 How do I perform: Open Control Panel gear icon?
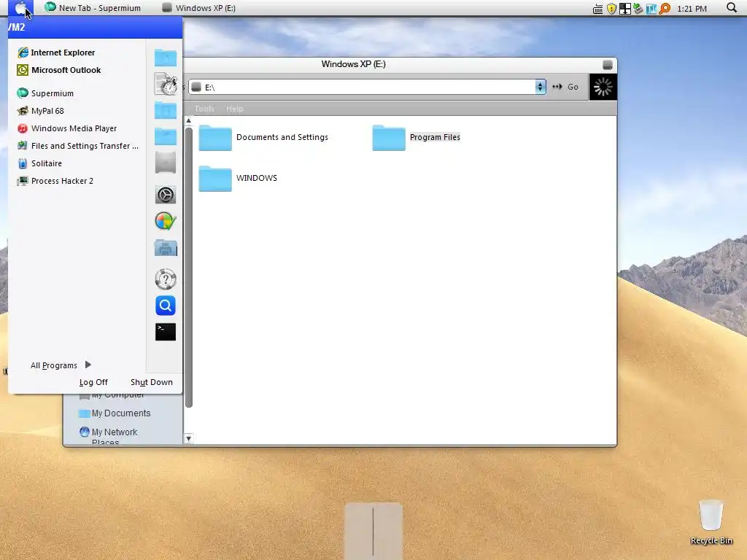click(166, 195)
